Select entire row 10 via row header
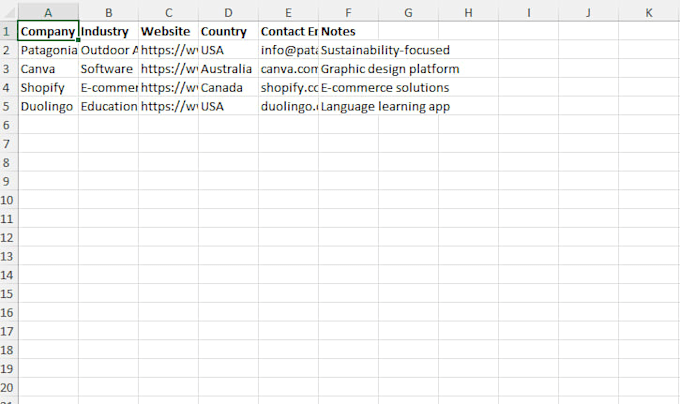The width and height of the screenshot is (680, 404). point(9,200)
